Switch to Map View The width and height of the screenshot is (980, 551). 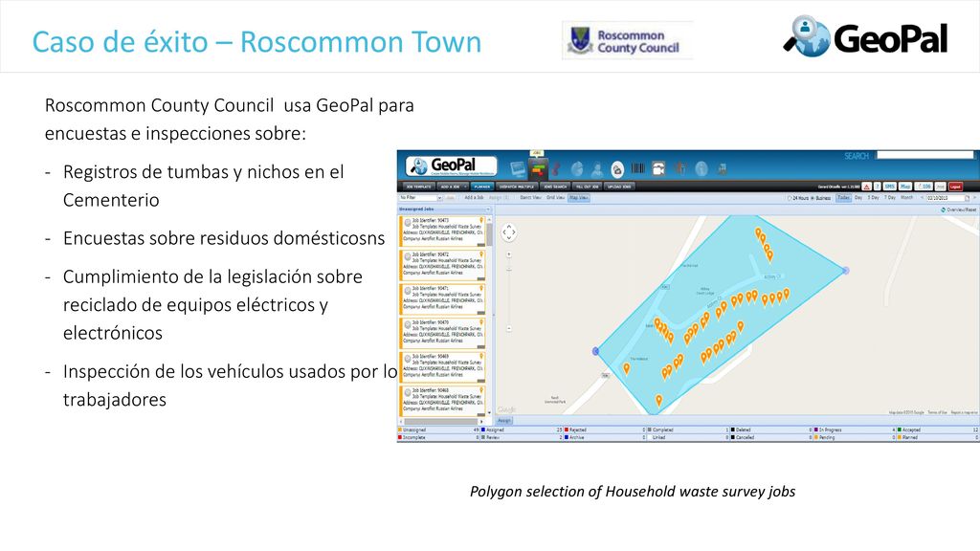579,197
